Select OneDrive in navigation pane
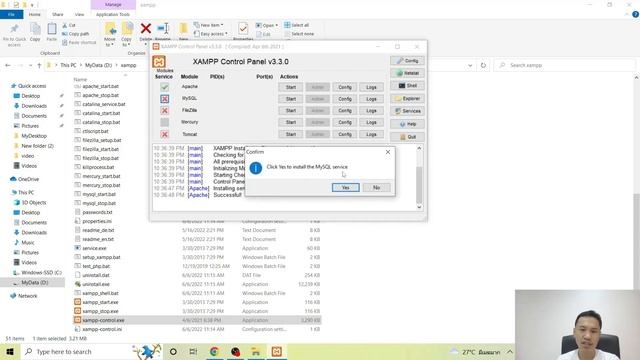The height and width of the screenshot is (360, 640). tap(28, 179)
